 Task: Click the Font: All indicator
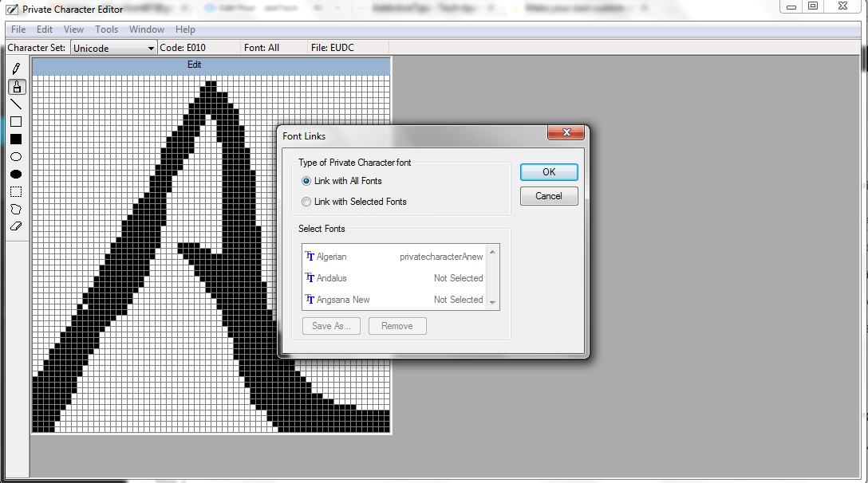click(262, 48)
